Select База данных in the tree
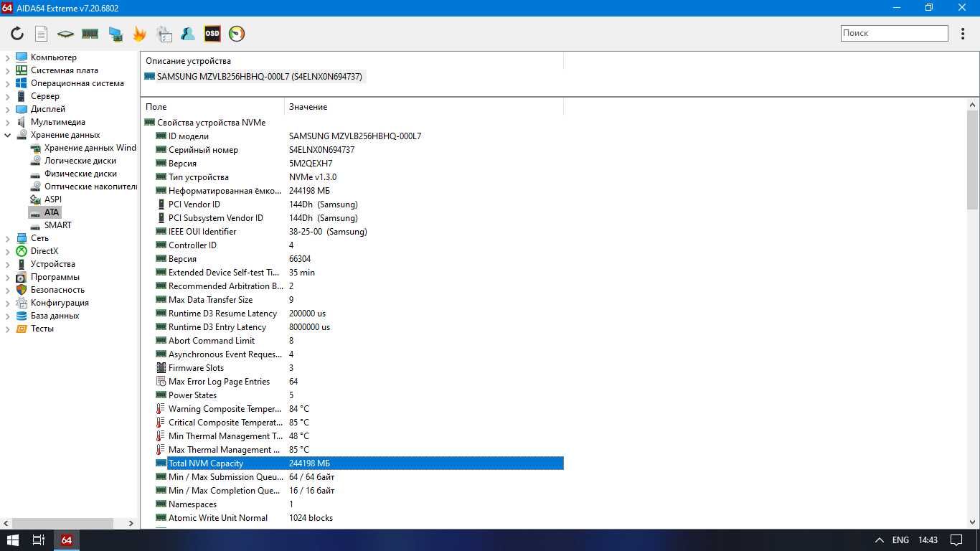The width and height of the screenshot is (980, 551). [55, 316]
